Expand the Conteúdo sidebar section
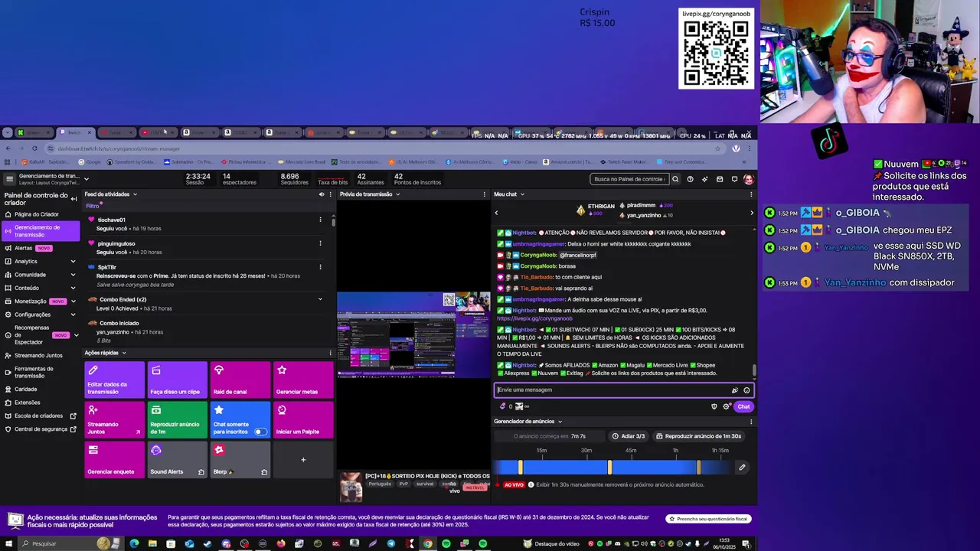The width and height of the screenshot is (980, 551). [73, 288]
